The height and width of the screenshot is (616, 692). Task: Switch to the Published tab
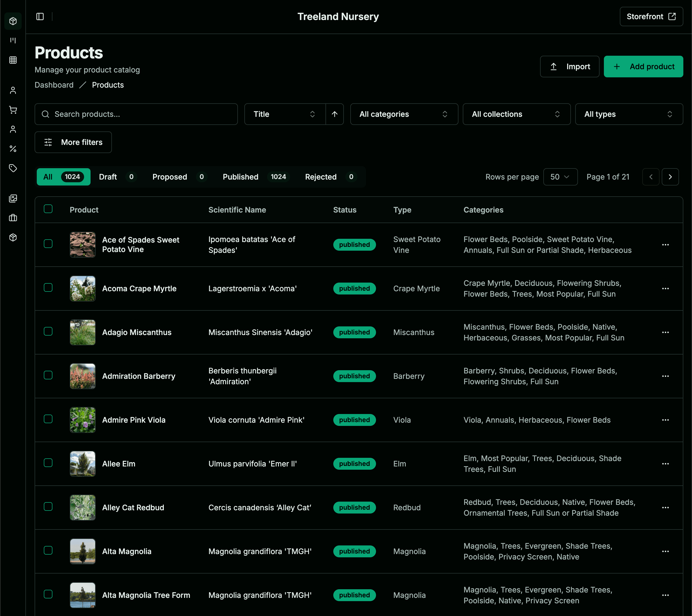click(240, 177)
